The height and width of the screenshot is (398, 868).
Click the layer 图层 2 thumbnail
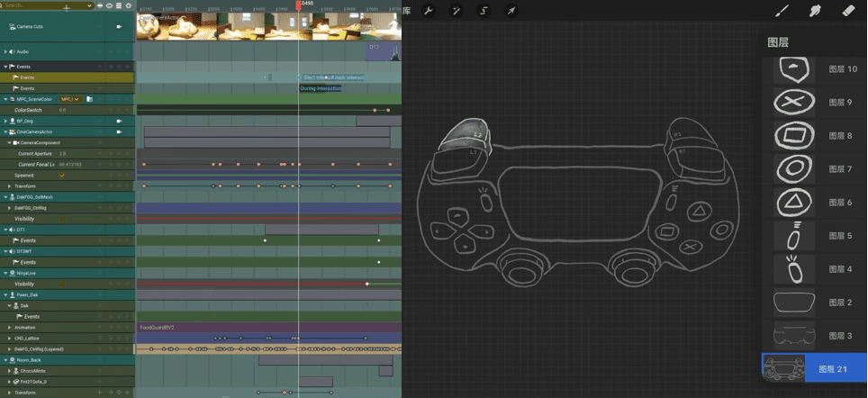(794, 303)
